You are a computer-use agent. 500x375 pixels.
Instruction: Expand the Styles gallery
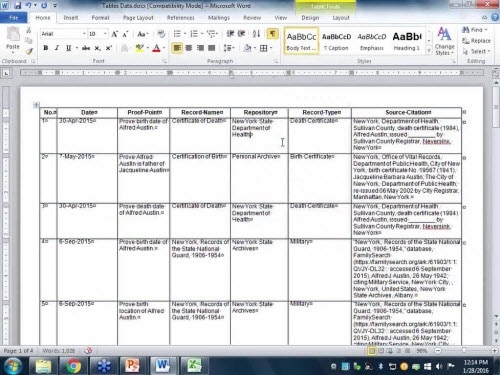(429, 51)
